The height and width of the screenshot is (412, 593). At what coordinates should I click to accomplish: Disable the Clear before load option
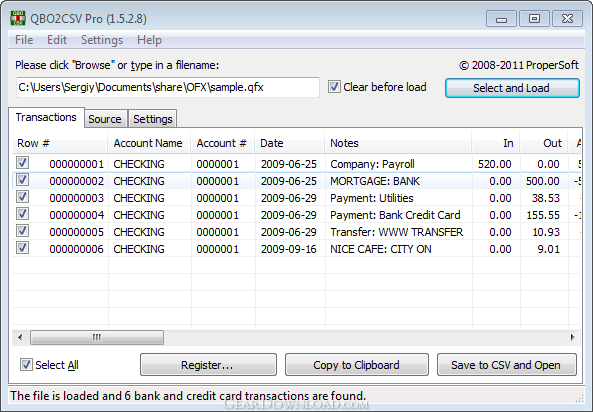click(x=334, y=87)
